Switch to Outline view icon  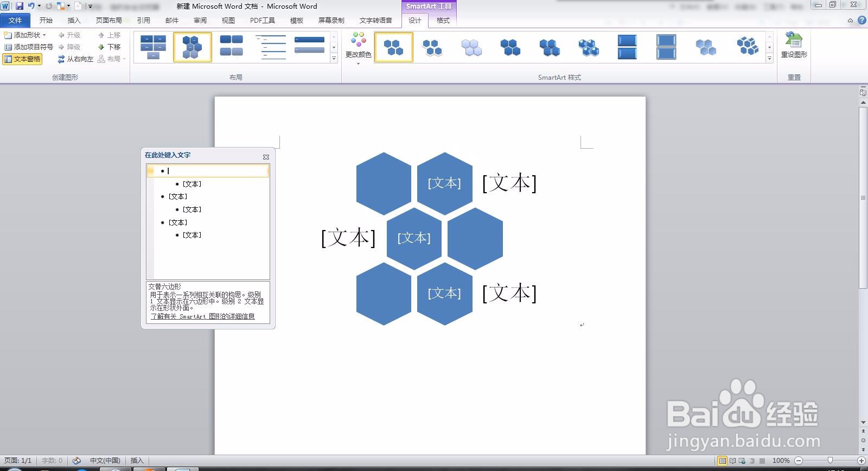tap(753, 461)
